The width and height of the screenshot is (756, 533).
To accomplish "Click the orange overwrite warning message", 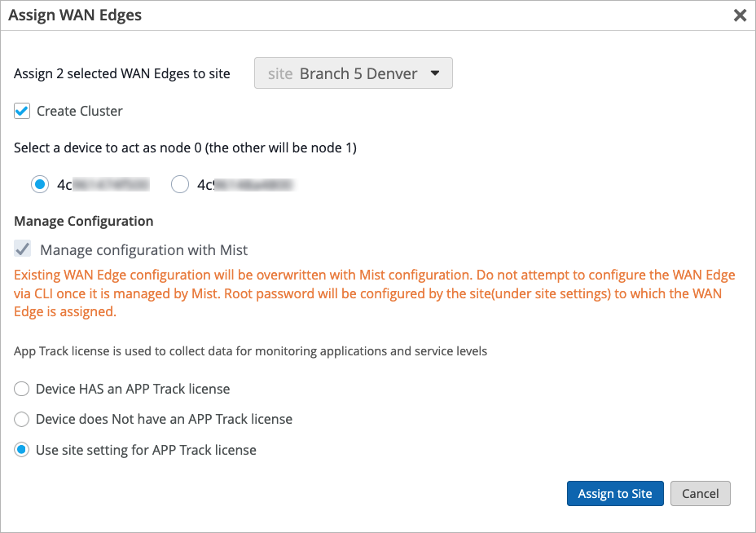I will pos(375,293).
